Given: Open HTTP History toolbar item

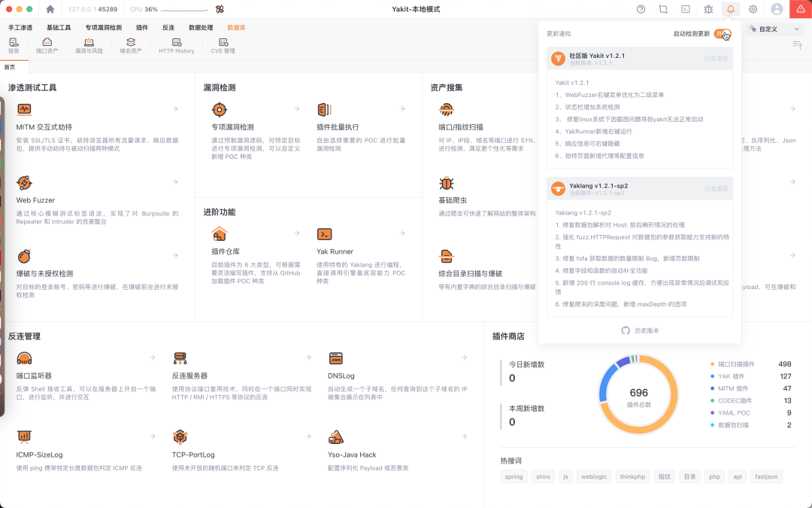Looking at the screenshot, I should 177,45.
